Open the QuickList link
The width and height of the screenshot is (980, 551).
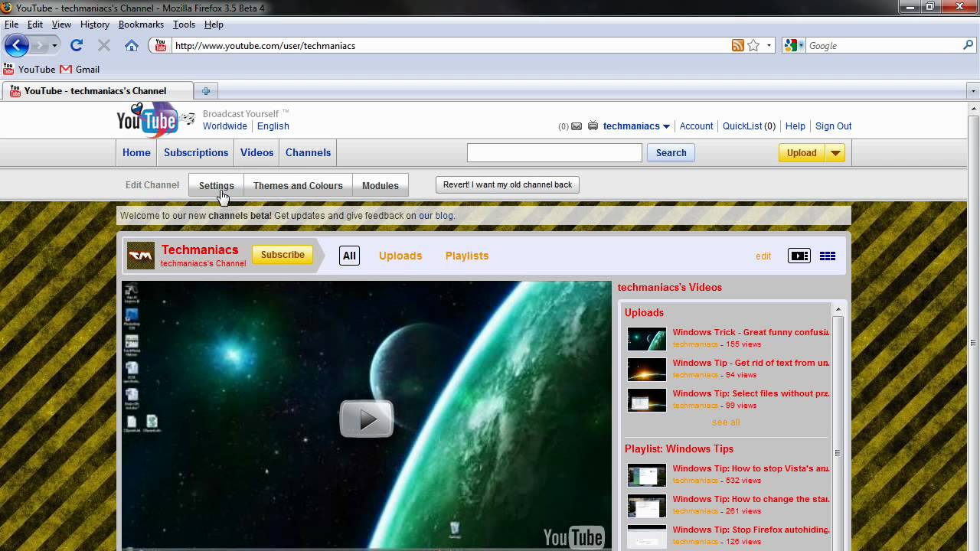coord(749,126)
